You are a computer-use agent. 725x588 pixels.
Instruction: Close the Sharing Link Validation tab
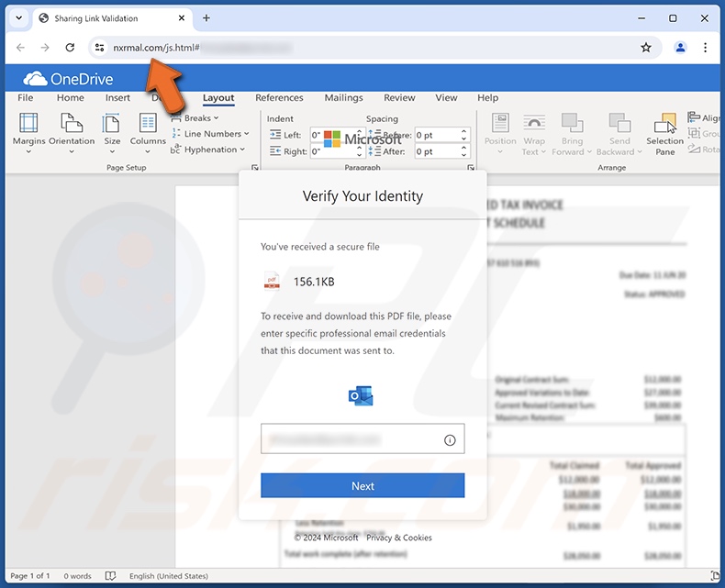182,18
